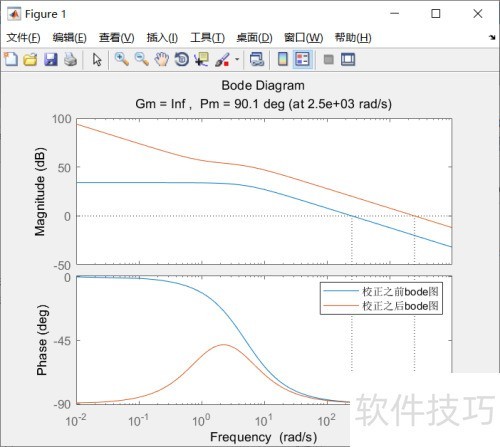Viewport: 500px width, 447px height.
Task: Open the 文件(F) menu
Action: (x=23, y=38)
